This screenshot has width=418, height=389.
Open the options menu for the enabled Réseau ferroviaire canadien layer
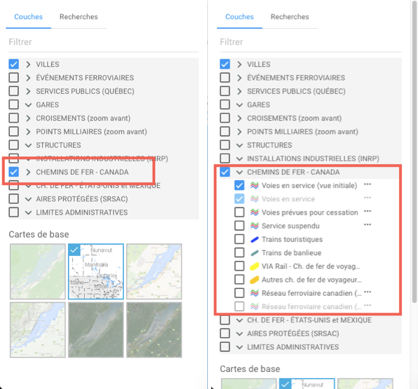(x=367, y=292)
